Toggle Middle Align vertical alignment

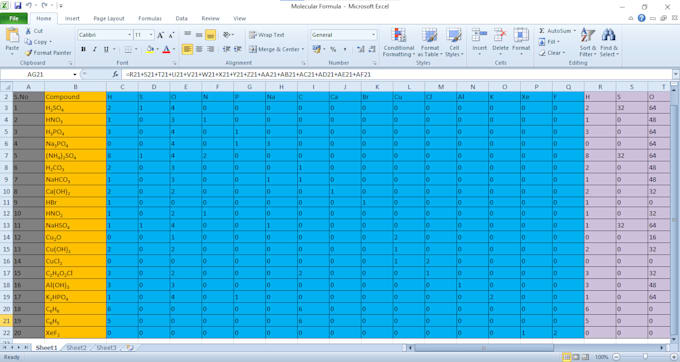[x=199, y=35]
